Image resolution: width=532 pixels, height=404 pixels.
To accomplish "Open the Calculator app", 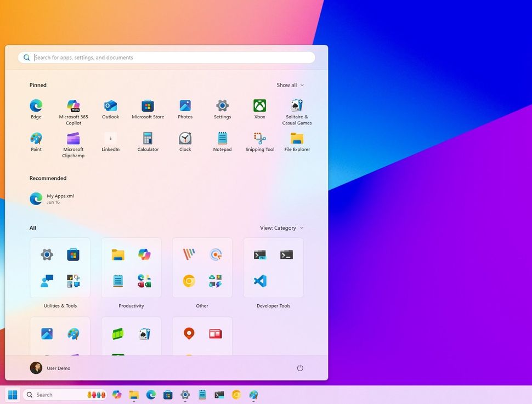I will point(148,139).
